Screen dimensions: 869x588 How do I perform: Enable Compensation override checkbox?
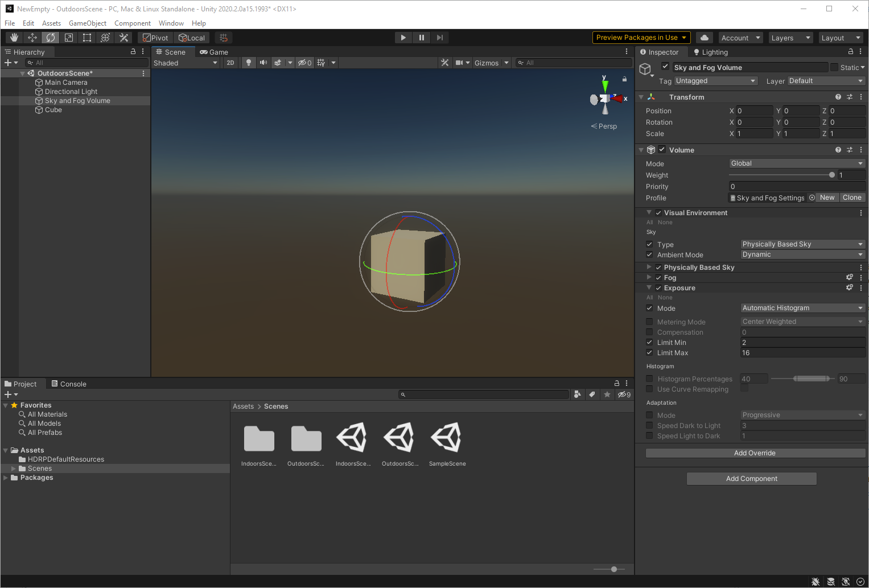coord(649,332)
